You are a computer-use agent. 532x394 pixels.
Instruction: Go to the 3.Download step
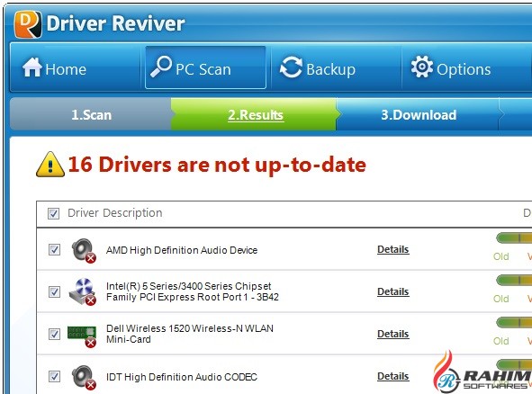pos(419,114)
